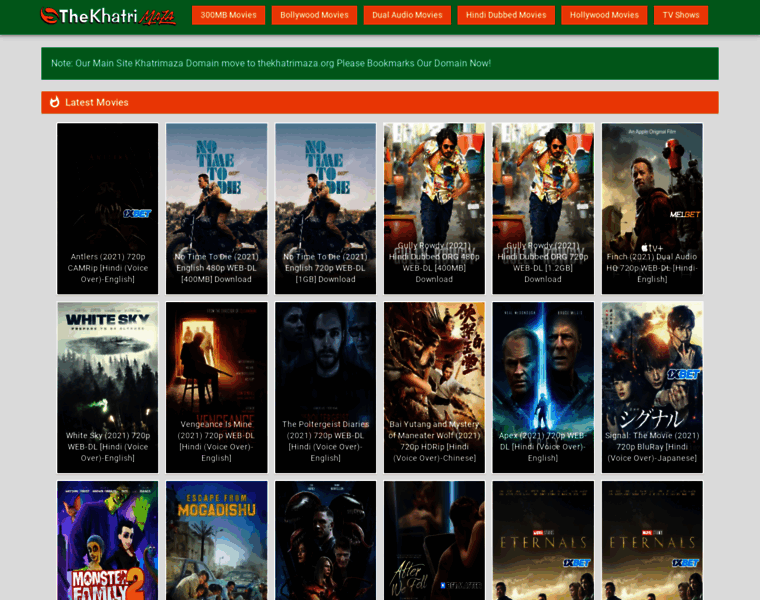
Task: Click the 1XBET badge on second Eternals poster
Action: click(x=685, y=563)
